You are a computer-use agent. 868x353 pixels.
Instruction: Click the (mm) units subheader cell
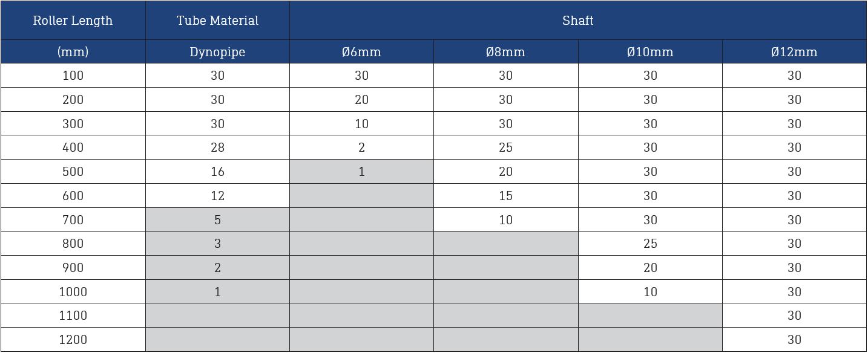(73, 52)
